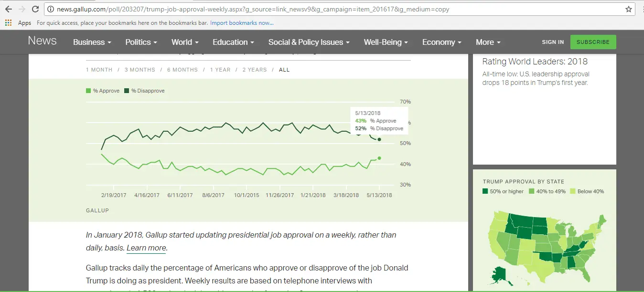Expand the Politics dropdown menu

(141, 42)
